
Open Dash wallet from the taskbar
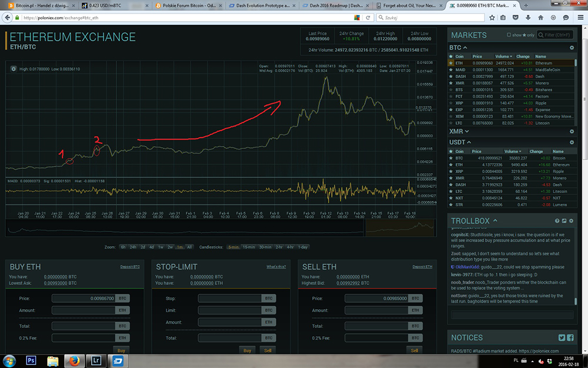coord(118,361)
